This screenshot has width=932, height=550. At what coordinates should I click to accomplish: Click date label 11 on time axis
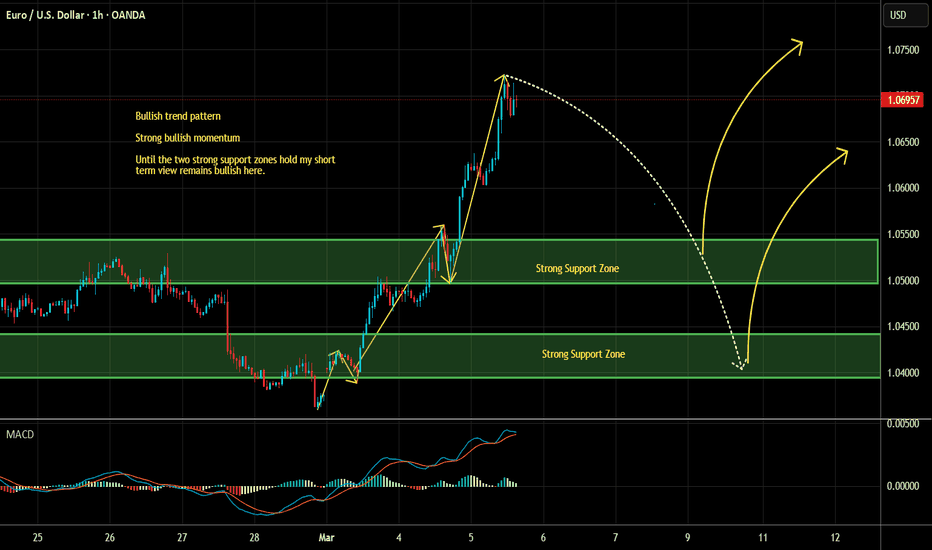point(763,538)
